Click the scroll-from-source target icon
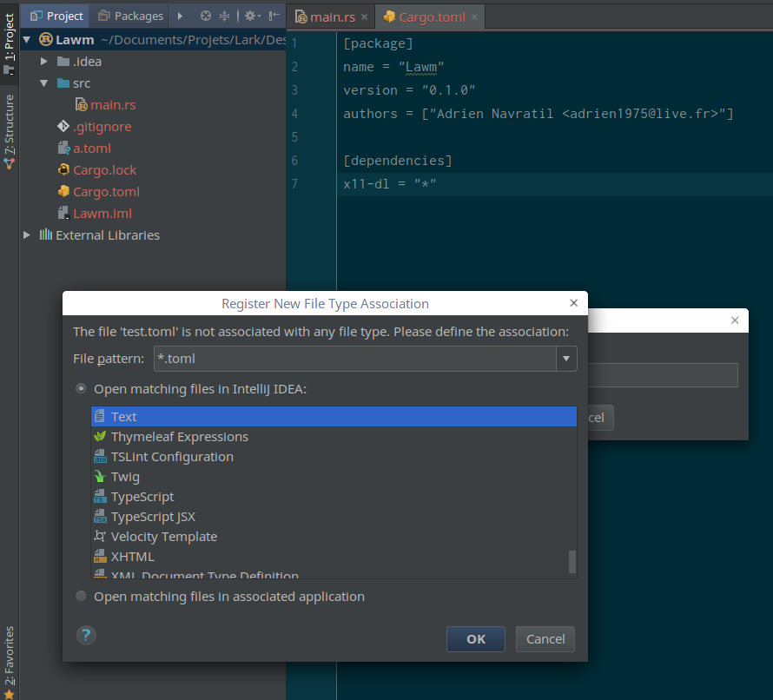 point(206,16)
